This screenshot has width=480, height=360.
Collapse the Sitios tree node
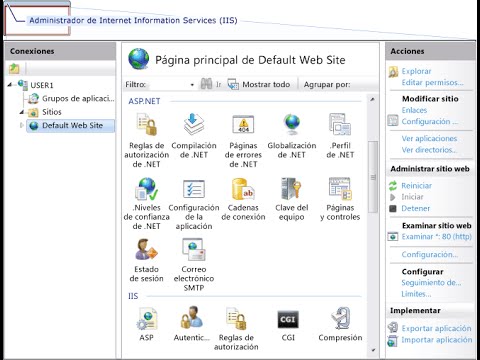(x=22, y=112)
